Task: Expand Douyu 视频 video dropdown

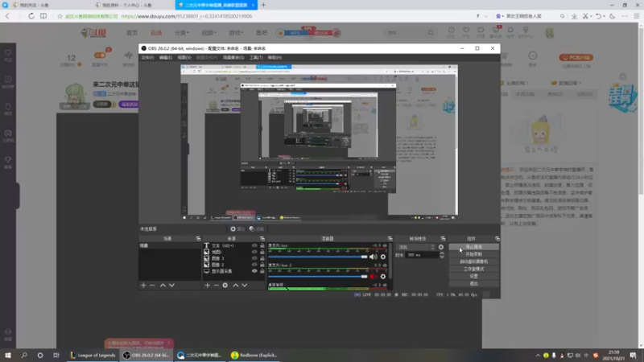Action: [x=208, y=33]
